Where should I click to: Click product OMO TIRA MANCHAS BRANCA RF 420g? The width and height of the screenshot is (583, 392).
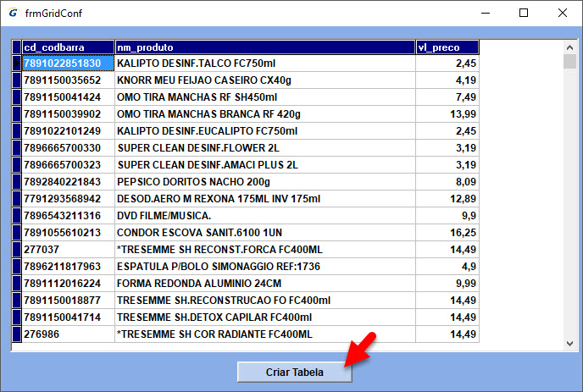point(265,113)
